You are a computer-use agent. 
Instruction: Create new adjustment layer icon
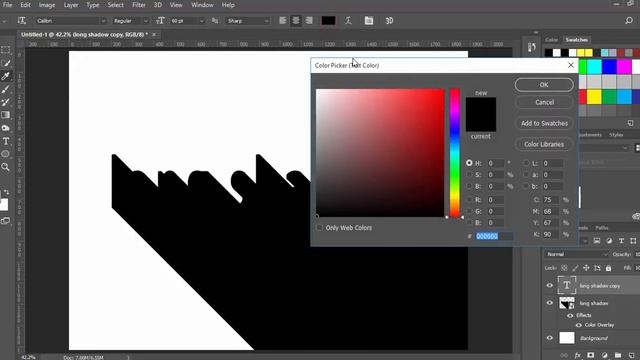coord(604,356)
